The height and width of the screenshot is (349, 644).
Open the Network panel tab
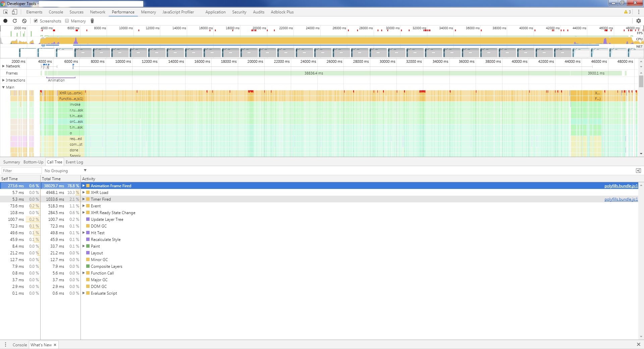(98, 12)
